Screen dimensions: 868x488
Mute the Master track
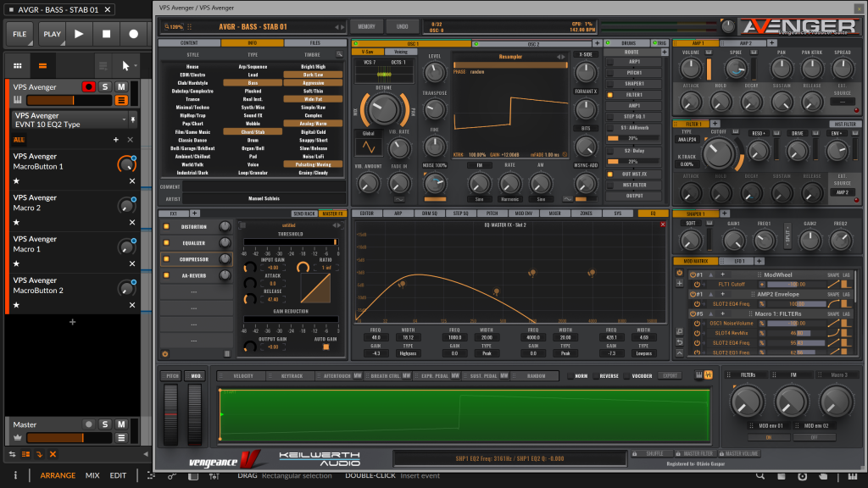click(121, 424)
